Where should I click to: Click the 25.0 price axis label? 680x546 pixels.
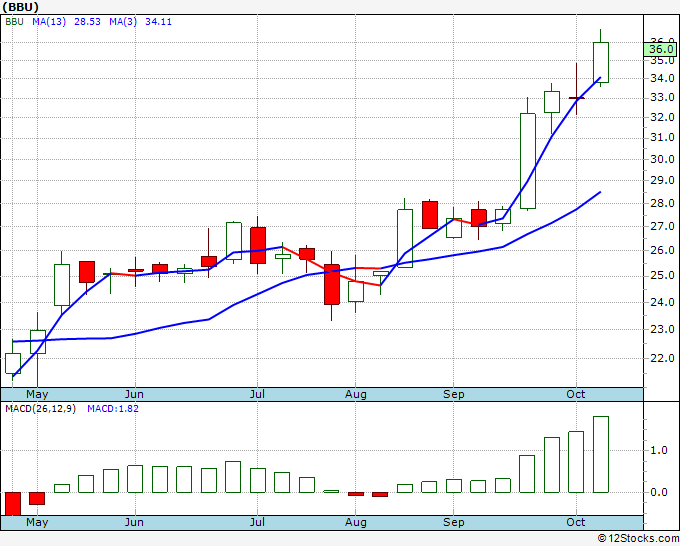662,276
